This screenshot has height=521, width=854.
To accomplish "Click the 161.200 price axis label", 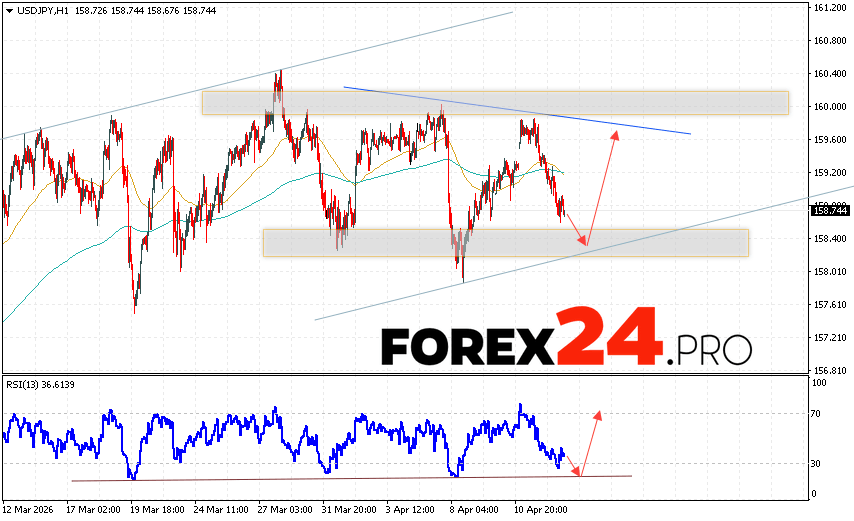I will click(828, 8).
